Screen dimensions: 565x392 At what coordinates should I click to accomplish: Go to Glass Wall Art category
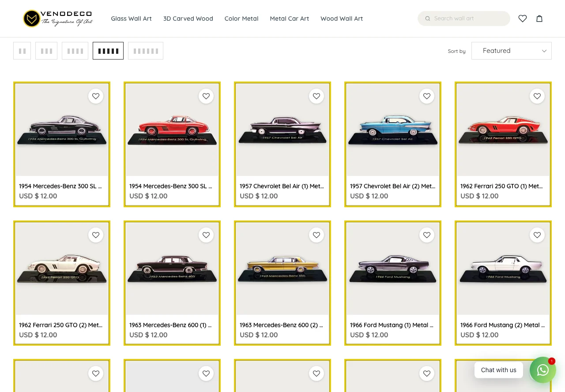pos(131,19)
